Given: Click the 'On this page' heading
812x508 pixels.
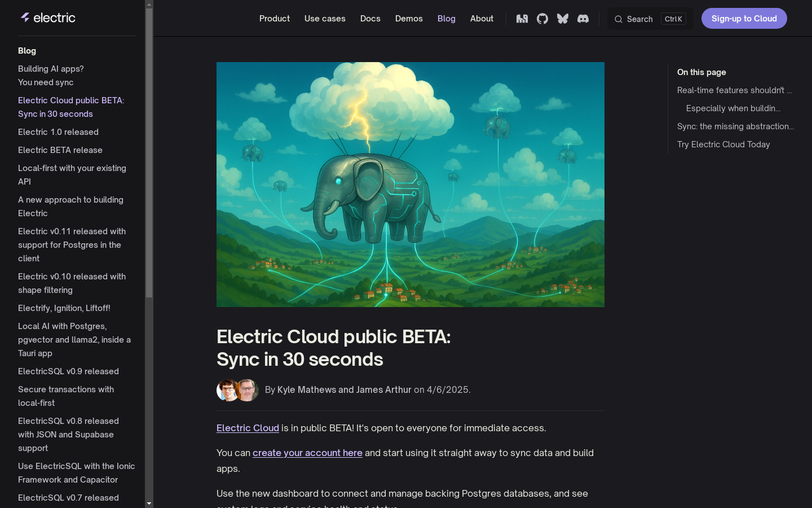Looking at the screenshot, I should coord(701,72).
